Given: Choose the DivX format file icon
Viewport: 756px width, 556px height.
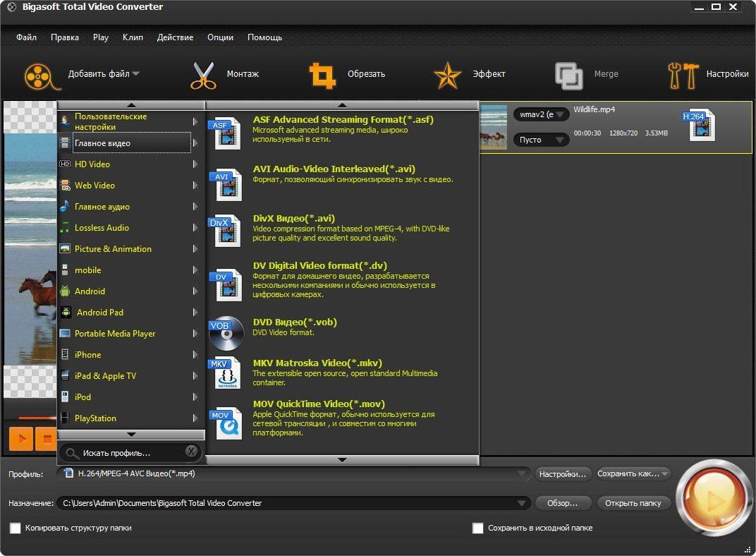Looking at the screenshot, I should click(x=225, y=231).
